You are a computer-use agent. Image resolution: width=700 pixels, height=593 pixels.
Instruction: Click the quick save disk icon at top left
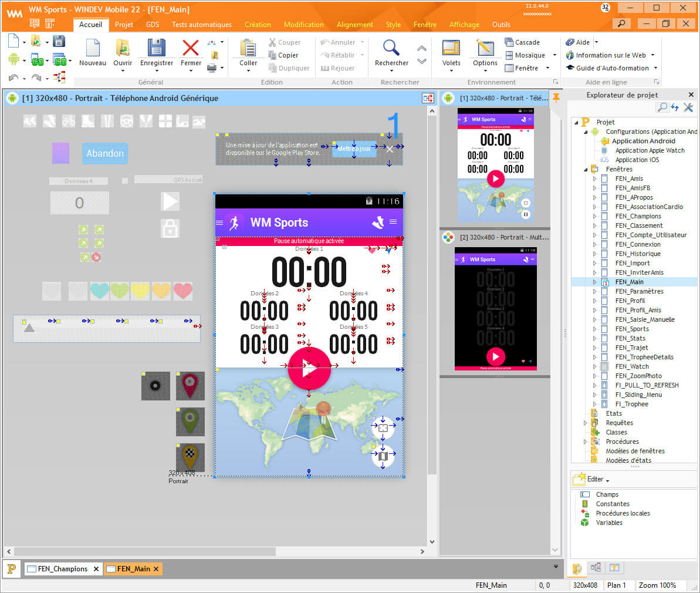[x=59, y=41]
